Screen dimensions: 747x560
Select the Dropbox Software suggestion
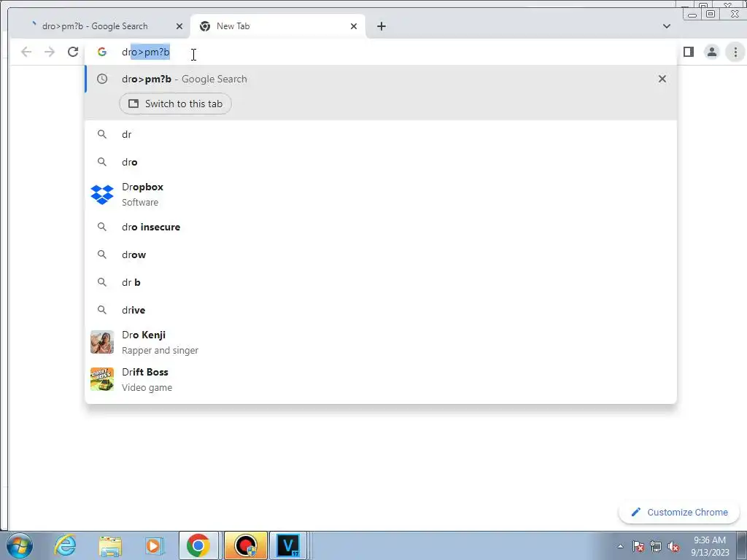(x=381, y=194)
